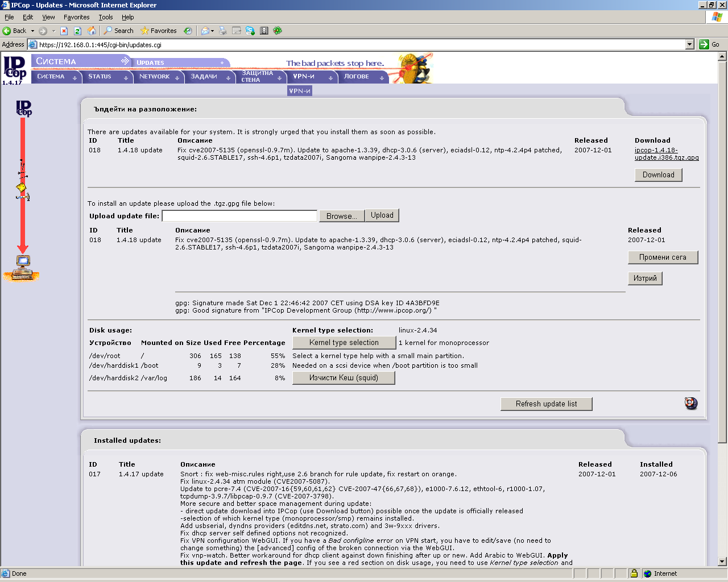Image resolution: width=728 pixels, height=582 pixels.
Task: Open the Favorites menu
Action: (x=77, y=17)
